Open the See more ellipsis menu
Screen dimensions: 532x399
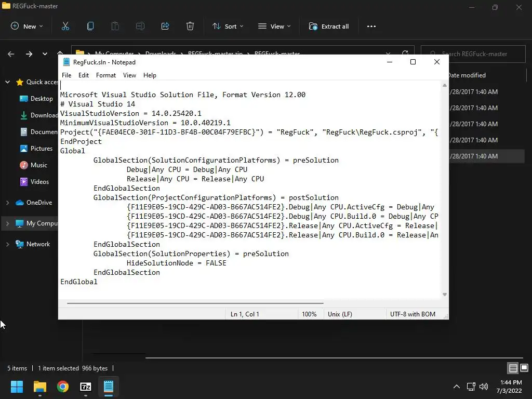[371, 26]
